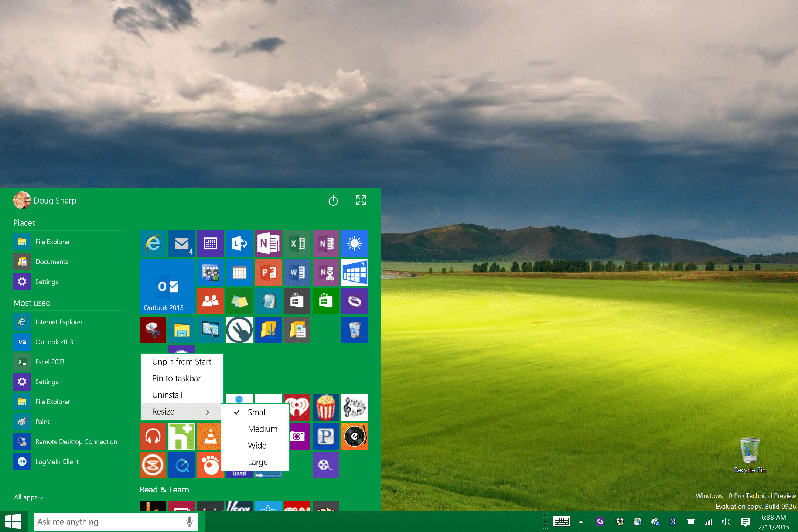Expand the Resize submenu
798x532 pixels.
coord(181,412)
